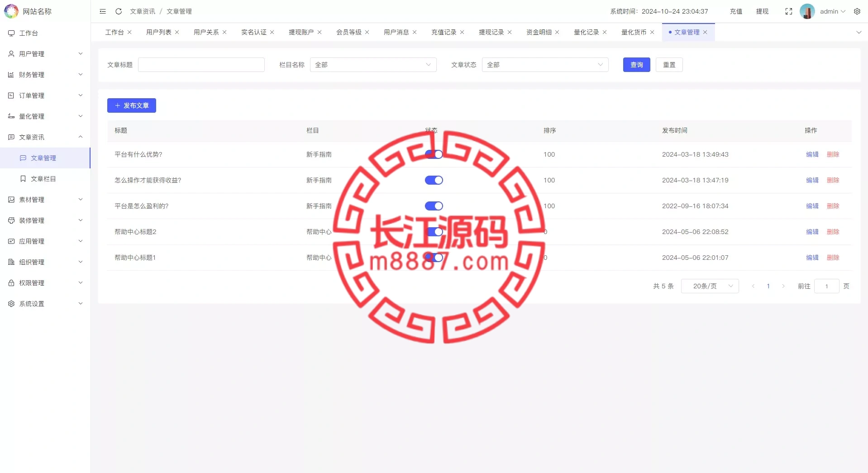The height and width of the screenshot is (473, 868).
Task: Expand 订单管理 sidebar menu
Action: tap(45, 96)
